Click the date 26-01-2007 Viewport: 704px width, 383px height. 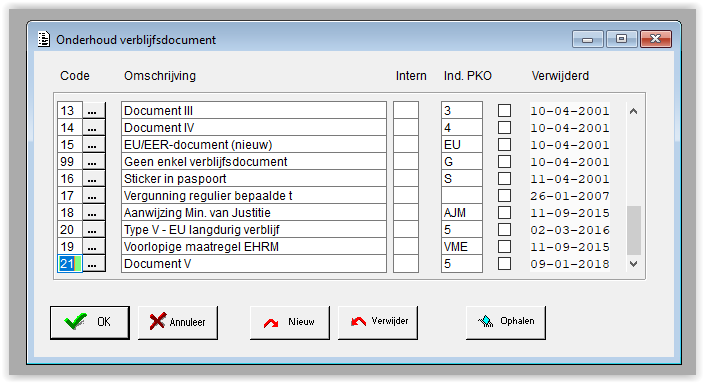[x=570, y=196]
